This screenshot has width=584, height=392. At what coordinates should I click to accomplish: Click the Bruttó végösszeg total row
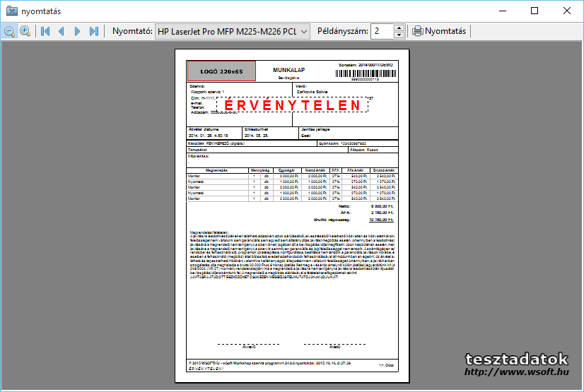354,220
